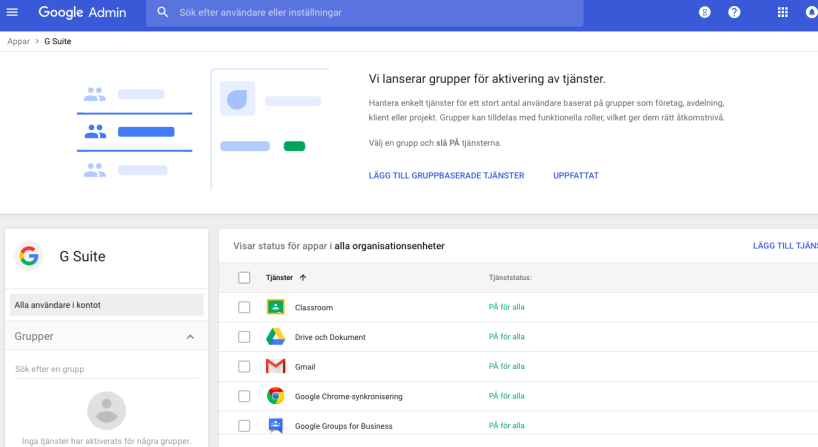Click the search magnifier icon

163,12
